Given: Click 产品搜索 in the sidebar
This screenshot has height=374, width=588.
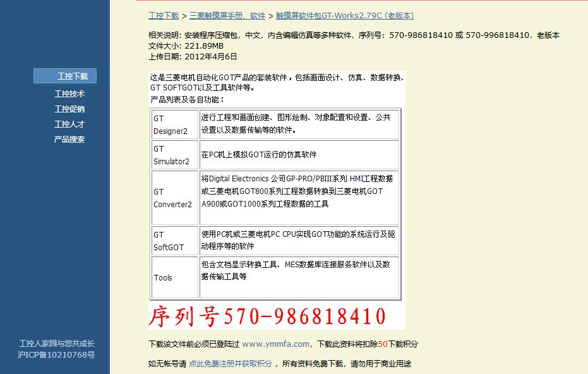Looking at the screenshot, I should coord(69,140).
